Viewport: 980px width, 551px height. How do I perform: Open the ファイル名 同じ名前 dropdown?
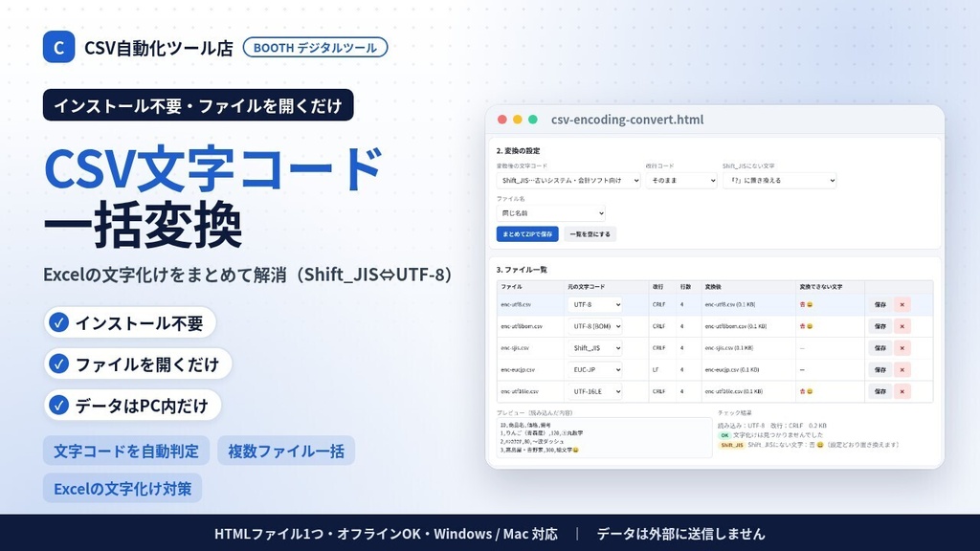(550, 213)
